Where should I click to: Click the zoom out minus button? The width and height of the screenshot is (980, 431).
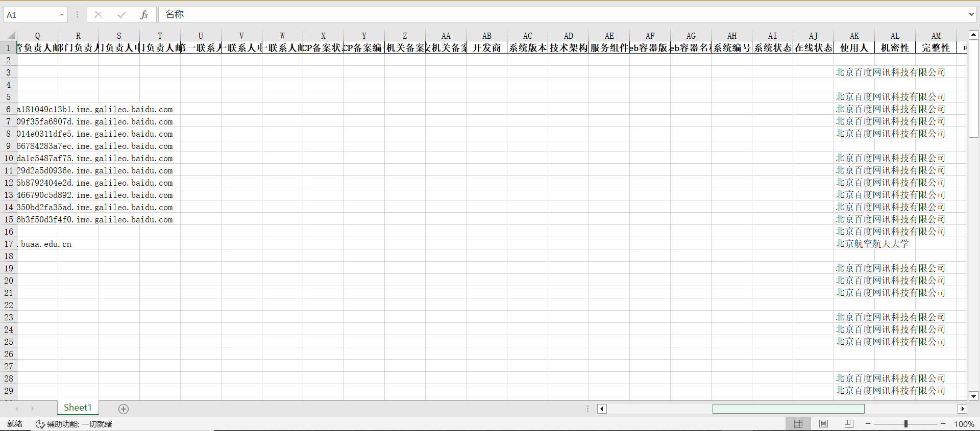click(x=868, y=424)
